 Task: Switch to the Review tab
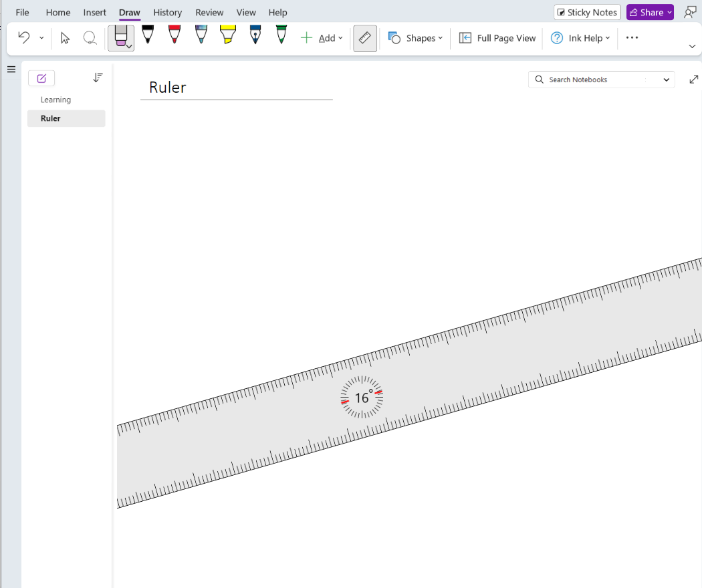209,13
